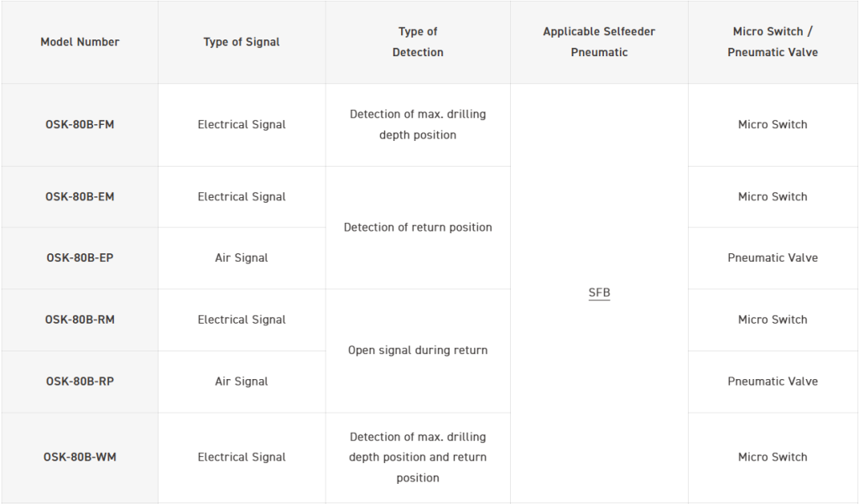Click 'Detection of max. drilling depth position' cell
This screenshot has width=859, height=504.
click(x=418, y=124)
